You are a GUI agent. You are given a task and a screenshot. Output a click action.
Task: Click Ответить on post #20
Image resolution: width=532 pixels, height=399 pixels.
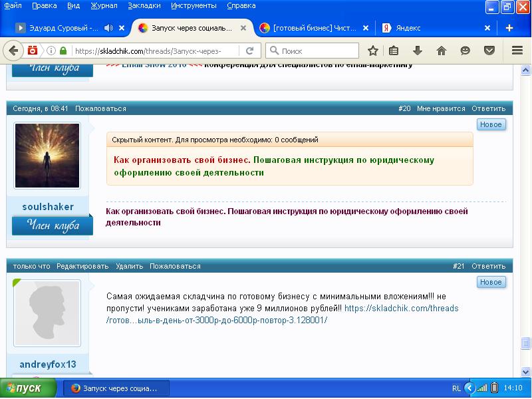(x=489, y=108)
